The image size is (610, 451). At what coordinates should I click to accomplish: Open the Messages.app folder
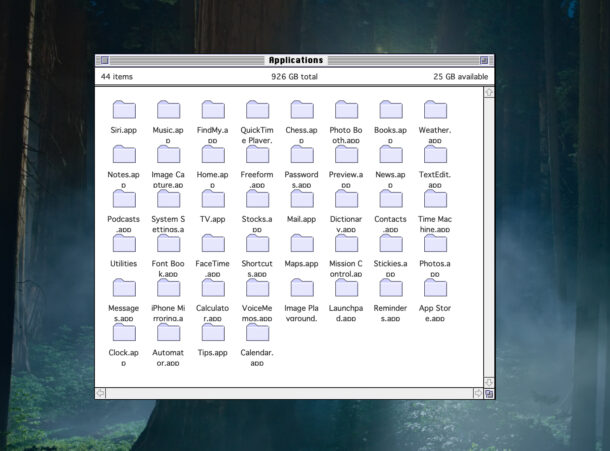click(124, 288)
